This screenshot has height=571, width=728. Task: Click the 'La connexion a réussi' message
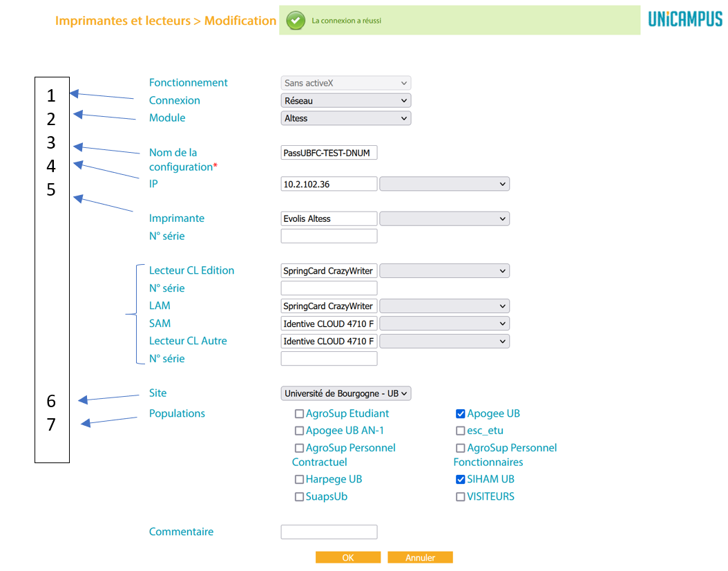click(x=346, y=21)
